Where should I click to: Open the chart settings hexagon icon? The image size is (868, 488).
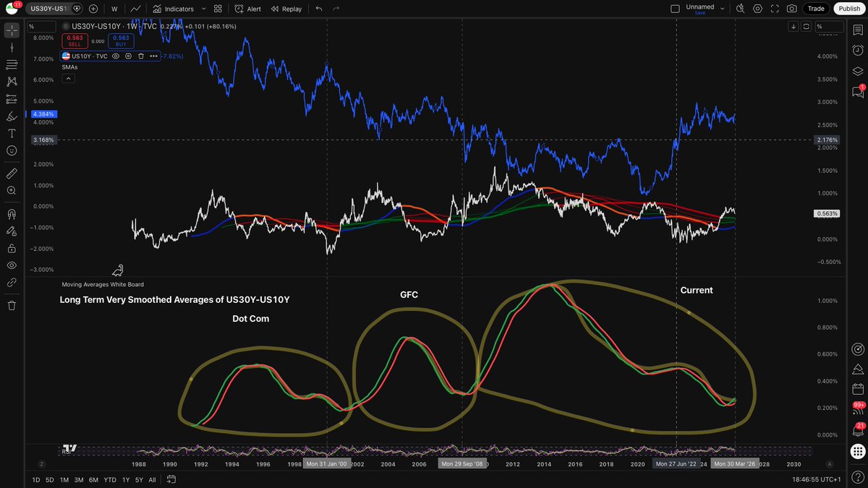pyautogui.click(x=757, y=9)
